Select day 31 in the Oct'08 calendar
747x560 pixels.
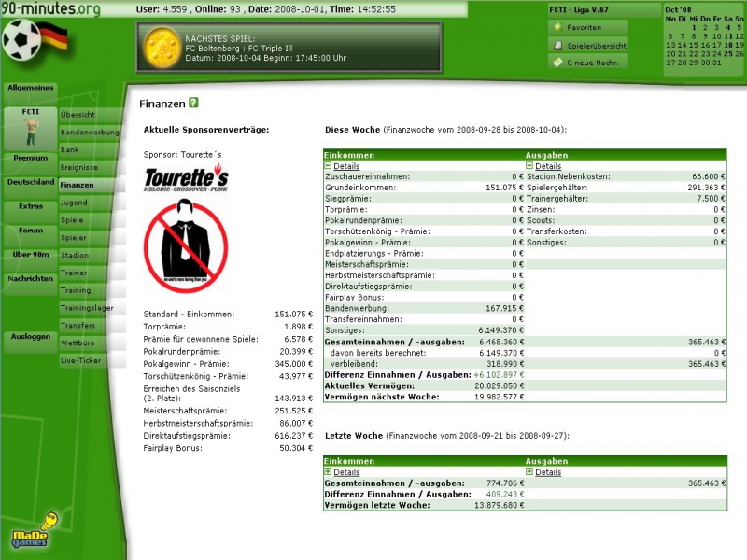[x=716, y=63]
